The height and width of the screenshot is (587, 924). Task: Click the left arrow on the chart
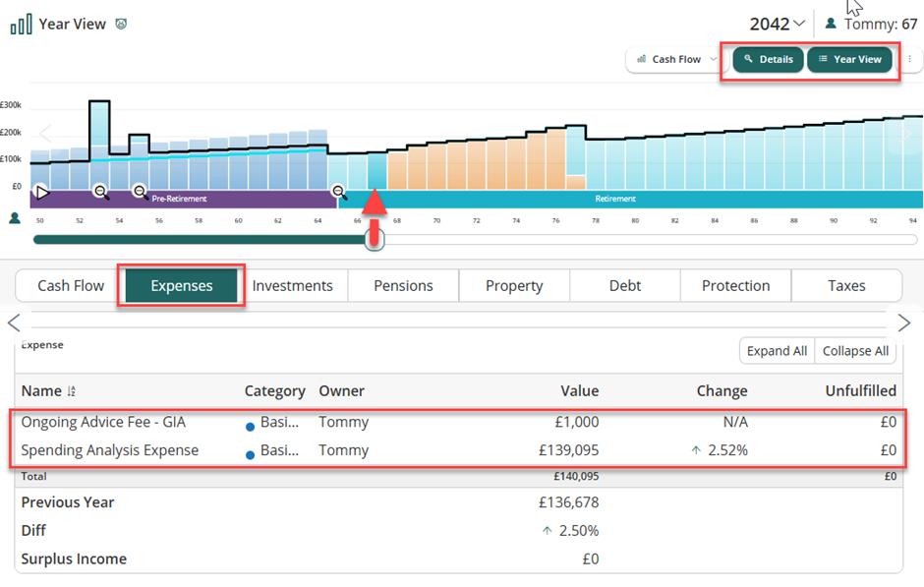pos(44,135)
